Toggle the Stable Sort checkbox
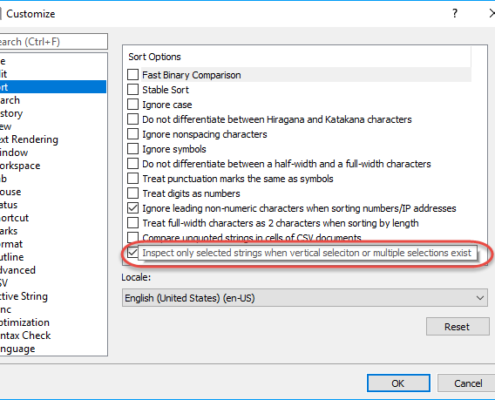Screen dimensions: 495x400 133,89
